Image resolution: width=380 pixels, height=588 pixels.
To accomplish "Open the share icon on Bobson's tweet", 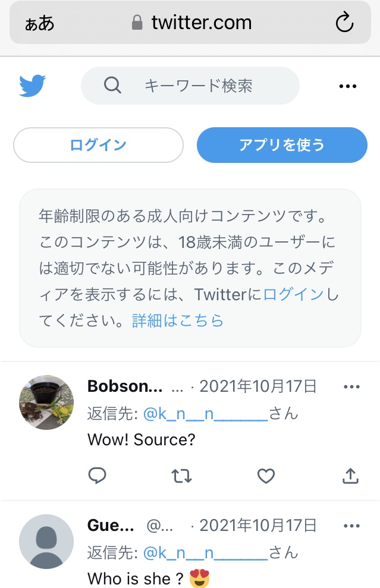I will click(x=350, y=476).
